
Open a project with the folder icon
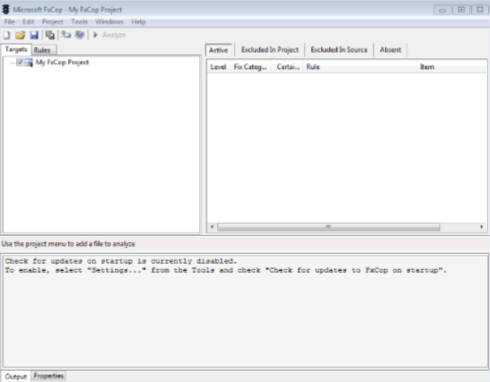point(20,35)
